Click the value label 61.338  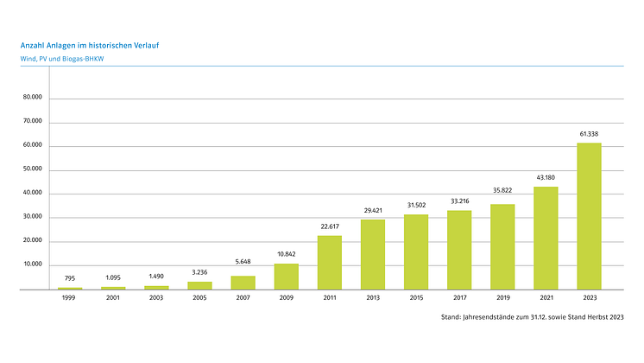click(x=589, y=134)
